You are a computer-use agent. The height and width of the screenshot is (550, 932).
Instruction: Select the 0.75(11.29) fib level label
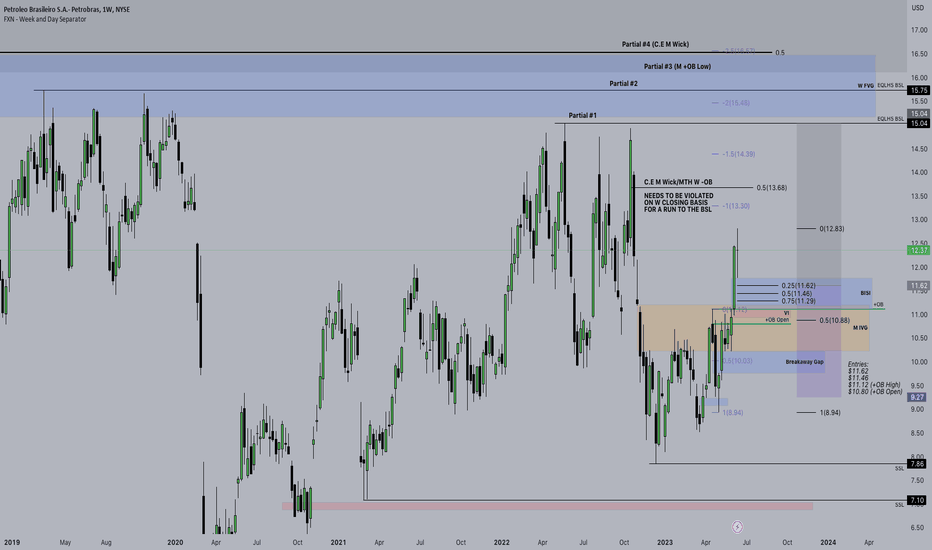pyautogui.click(x=798, y=301)
